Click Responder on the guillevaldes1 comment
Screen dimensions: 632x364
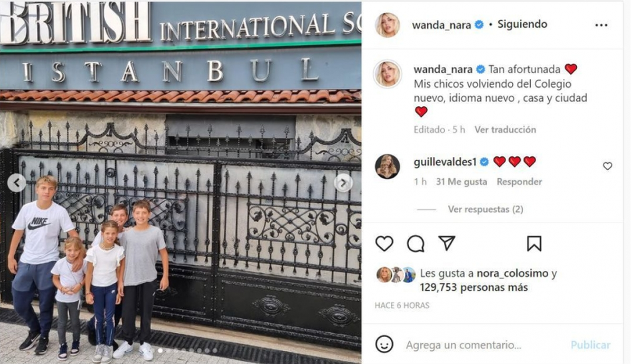(519, 182)
